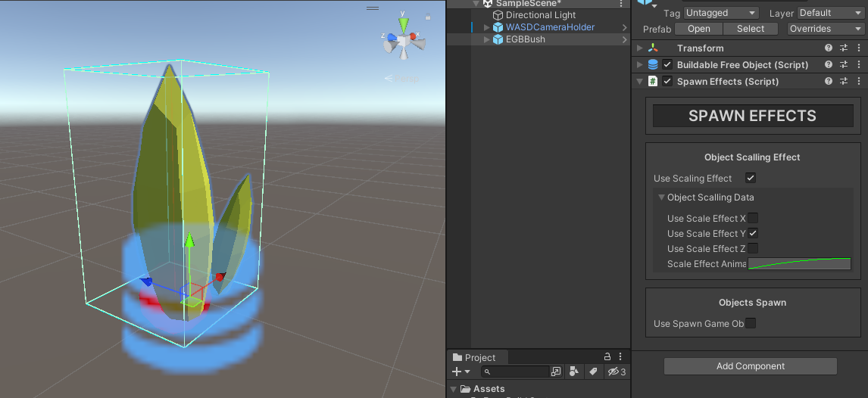
Task: Click the prefab Open button
Action: pos(698,29)
